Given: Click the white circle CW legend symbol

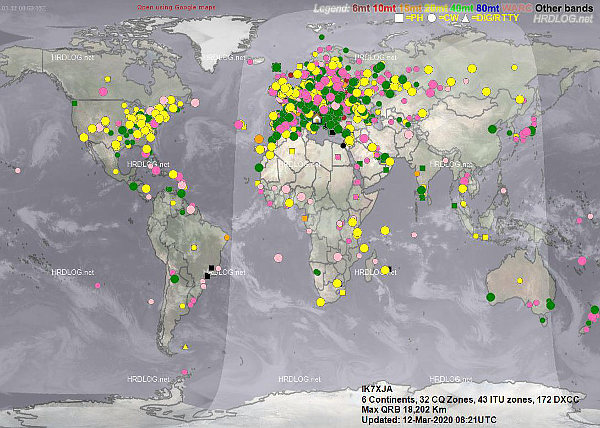Looking at the screenshot, I should 432,18.
